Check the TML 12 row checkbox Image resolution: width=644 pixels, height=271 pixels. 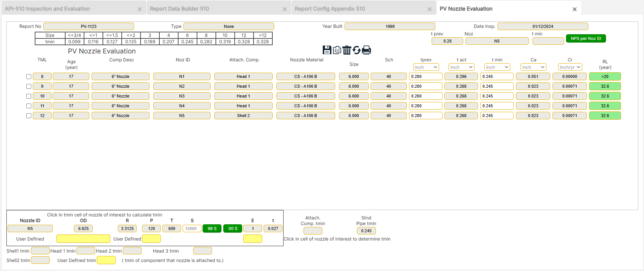29,116
